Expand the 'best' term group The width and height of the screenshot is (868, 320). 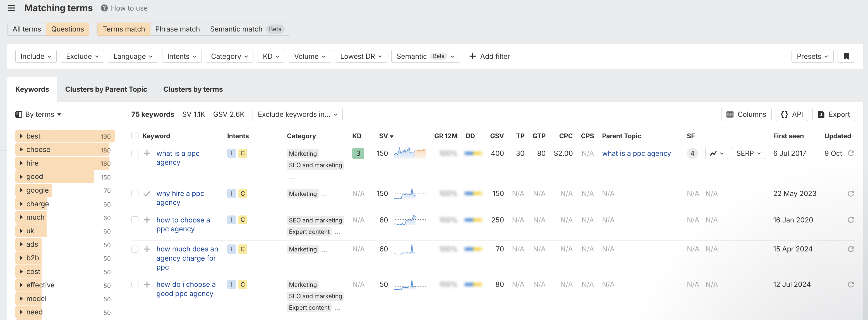click(x=21, y=136)
